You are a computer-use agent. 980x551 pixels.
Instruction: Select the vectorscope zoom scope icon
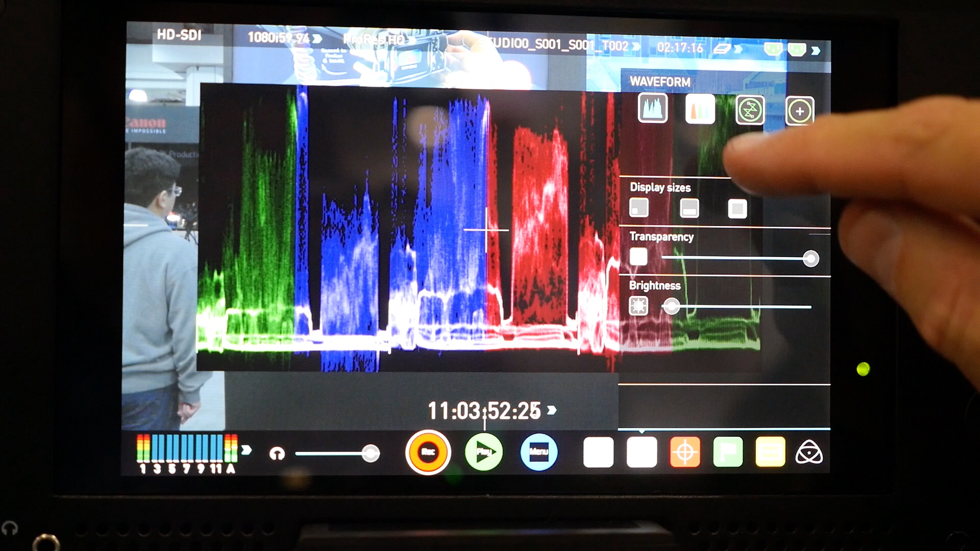799,109
